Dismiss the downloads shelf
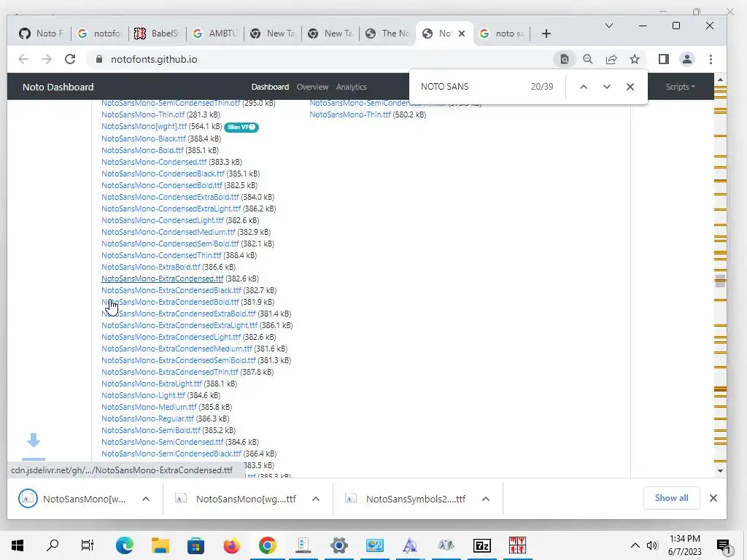 [x=713, y=498]
